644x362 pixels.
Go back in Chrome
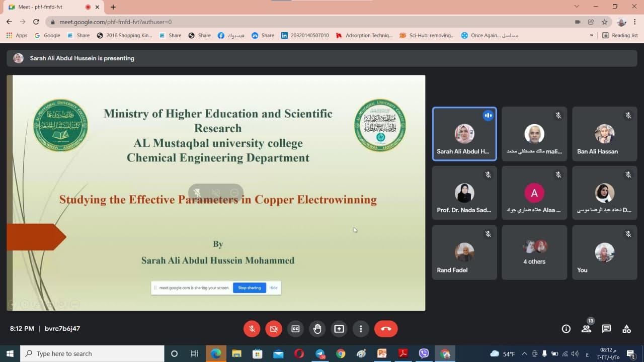9,22
